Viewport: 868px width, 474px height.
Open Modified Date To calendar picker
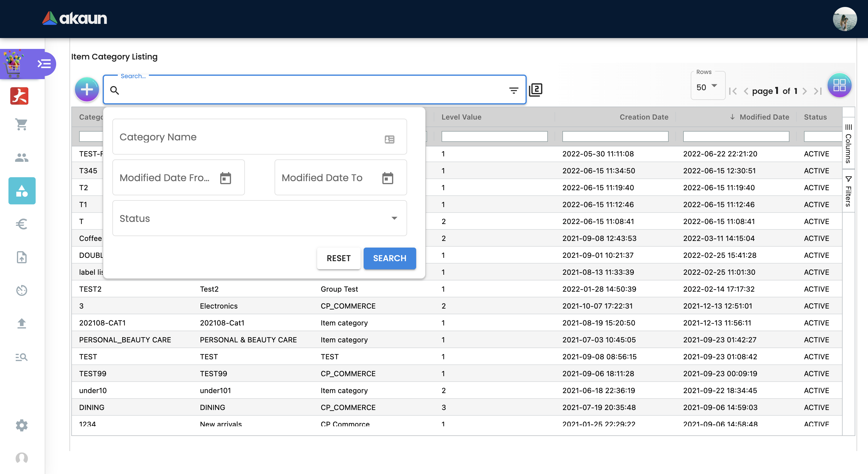pos(387,178)
